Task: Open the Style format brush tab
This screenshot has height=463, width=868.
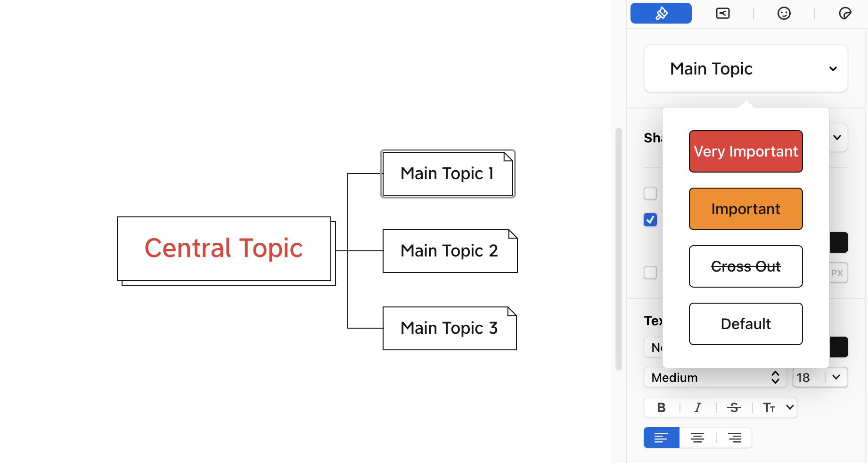Action: click(x=661, y=13)
